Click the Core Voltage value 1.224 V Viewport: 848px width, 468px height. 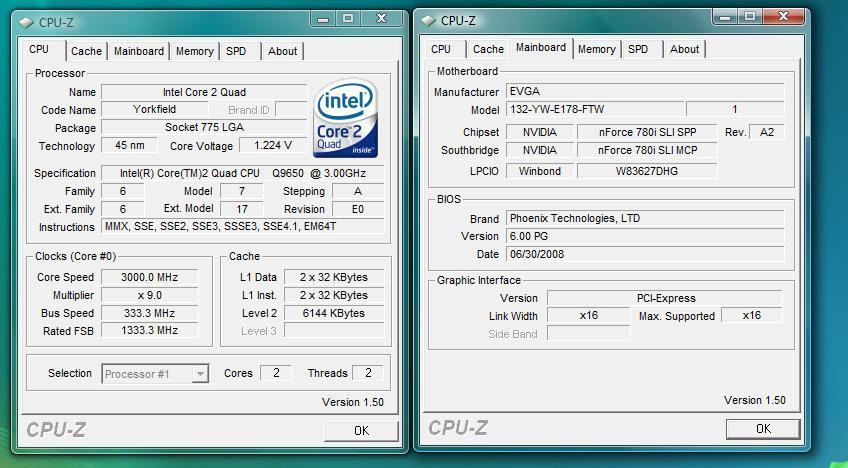click(273, 145)
